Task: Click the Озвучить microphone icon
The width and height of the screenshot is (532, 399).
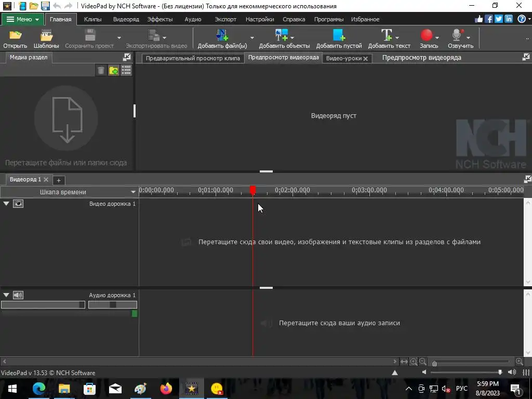Action: click(x=457, y=35)
